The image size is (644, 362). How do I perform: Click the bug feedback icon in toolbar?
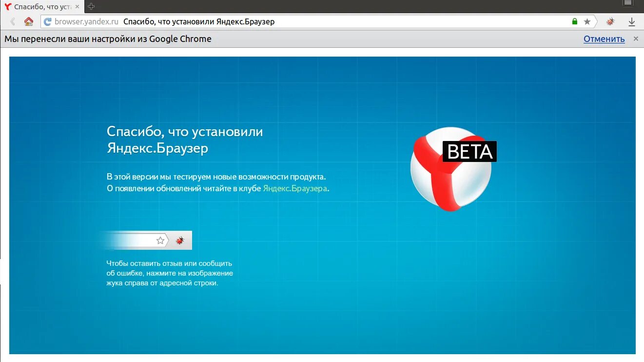pos(610,21)
